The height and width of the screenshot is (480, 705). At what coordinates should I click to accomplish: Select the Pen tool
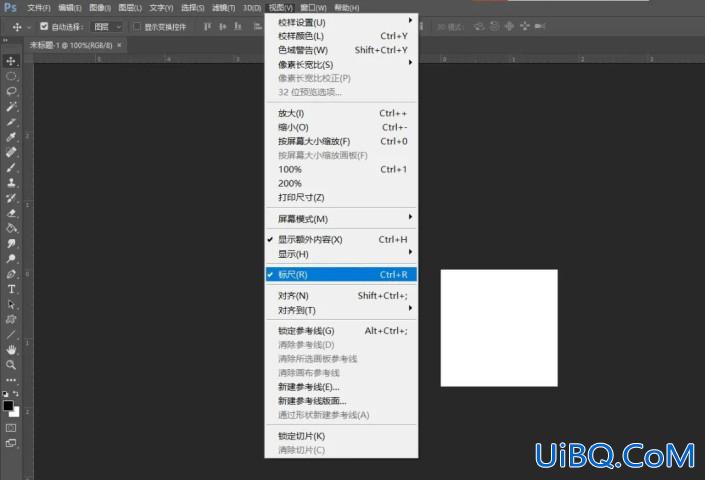11,274
